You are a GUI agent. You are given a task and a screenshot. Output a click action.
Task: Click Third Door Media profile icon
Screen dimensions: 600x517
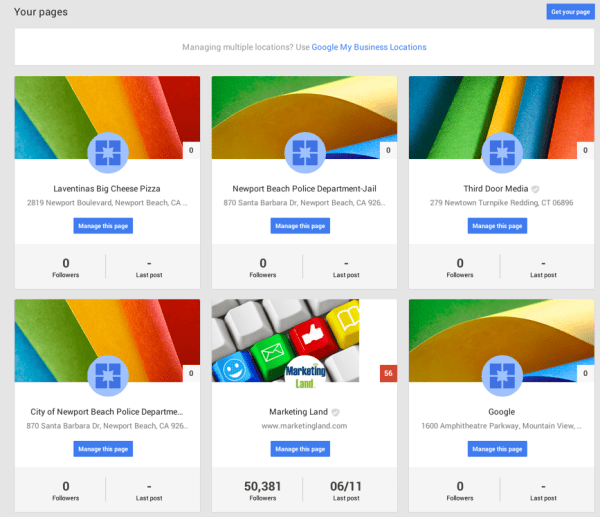(x=502, y=153)
